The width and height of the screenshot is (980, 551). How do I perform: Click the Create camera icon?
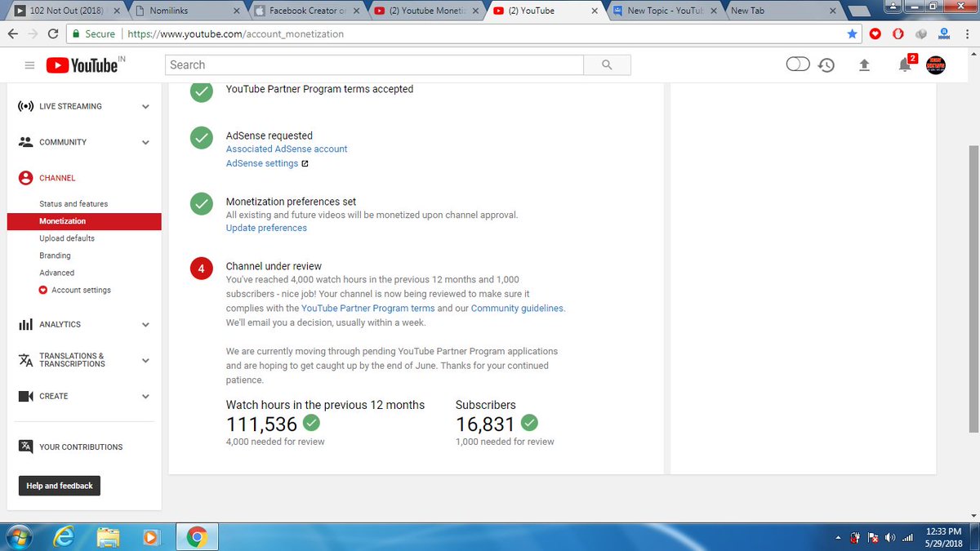click(x=25, y=396)
